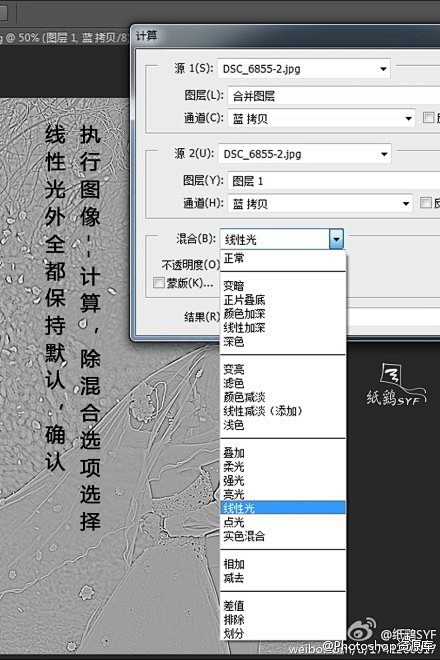Select blend mode 强光
Image resolution: width=440 pixels, height=660 pixels.
tap(283, 480)
